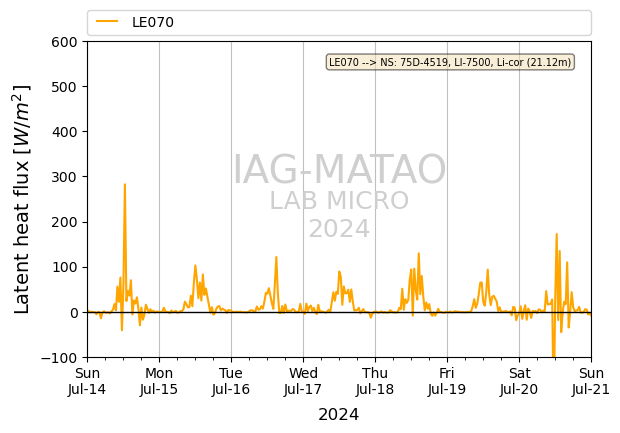Image resolution: width=620 pixels, height=433 pixels.
Task: Click the y-axis tick label 200
Action: pos(64,222)
